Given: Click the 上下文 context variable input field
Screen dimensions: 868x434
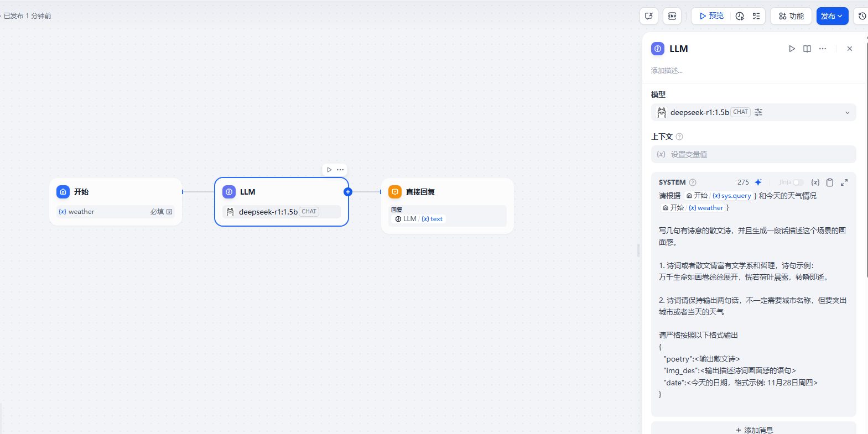Looking at the screenshot, I should pyautogui.click(x=753, y=154).
